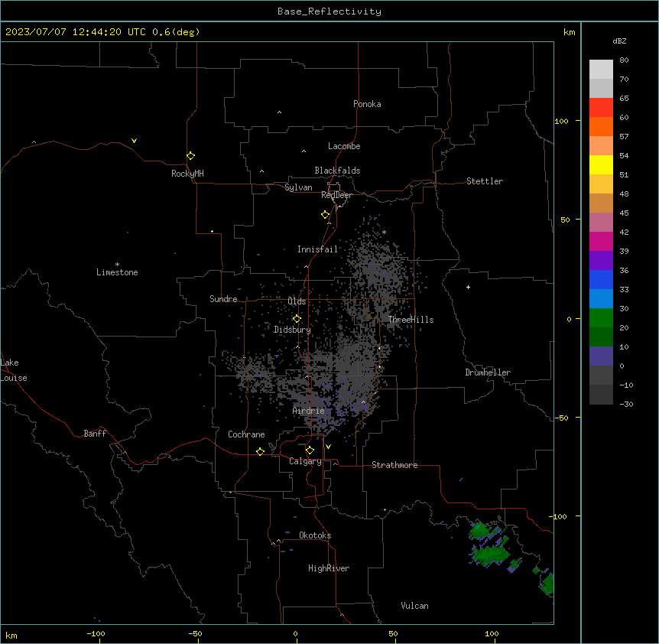The image size is (659, 644).
Task: Click the Calgary city label
Action: tap(305, 461)
